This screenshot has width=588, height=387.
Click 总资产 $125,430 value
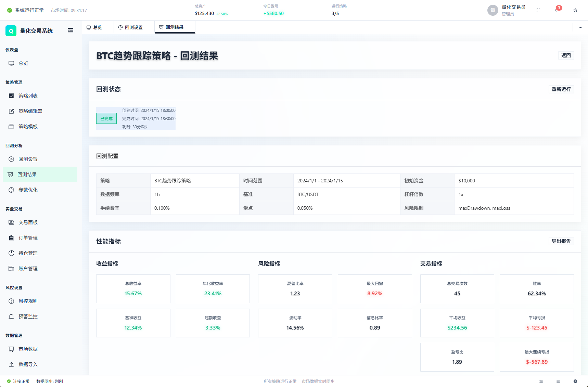tap(204, 13)
